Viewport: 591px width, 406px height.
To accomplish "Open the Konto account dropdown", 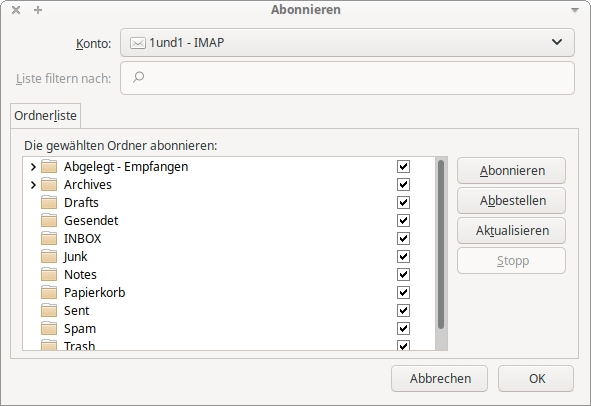I will (x=347, y=43).
